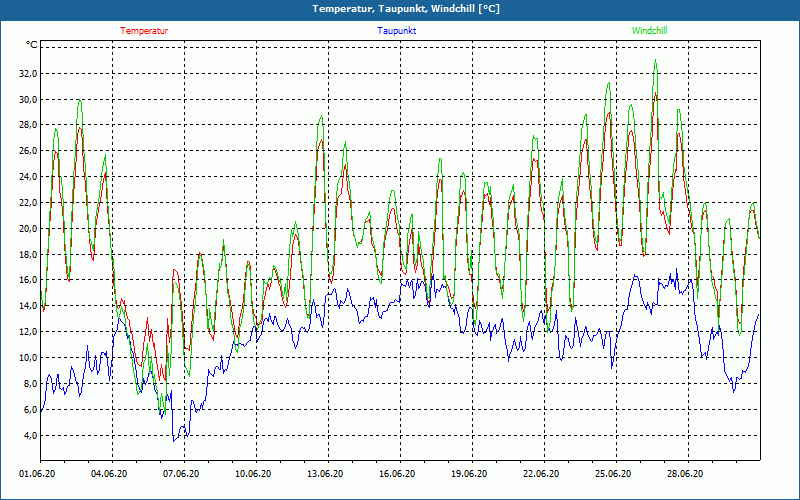
Task: Click the 10.06.20 date label
Action: (253, 474)
